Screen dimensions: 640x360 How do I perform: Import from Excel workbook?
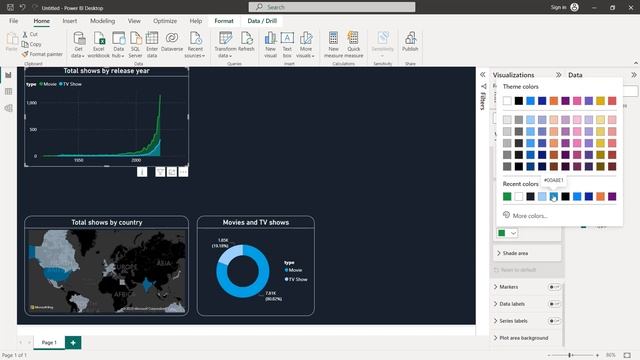(99, 45)
